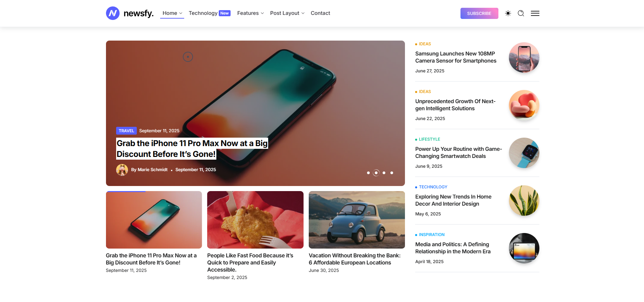
Task: Click the IDEAS tag above Unprecedented Growth
Action: (x=425, y=92)
